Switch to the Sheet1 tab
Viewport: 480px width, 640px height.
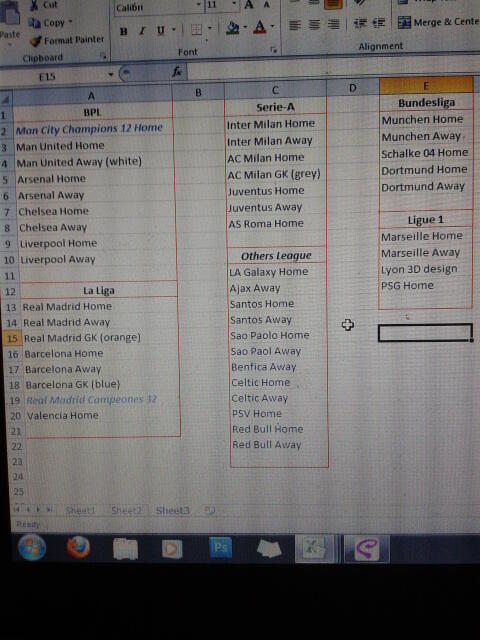80,510
